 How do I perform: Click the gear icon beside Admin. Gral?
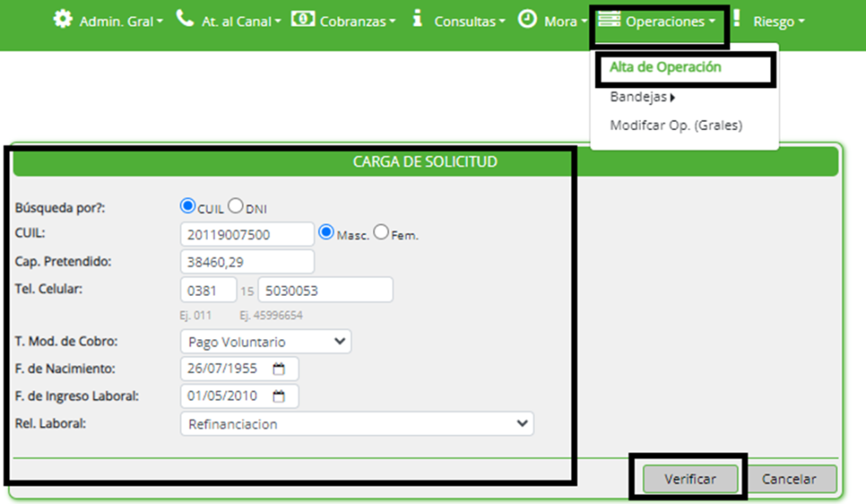(63, 19)
